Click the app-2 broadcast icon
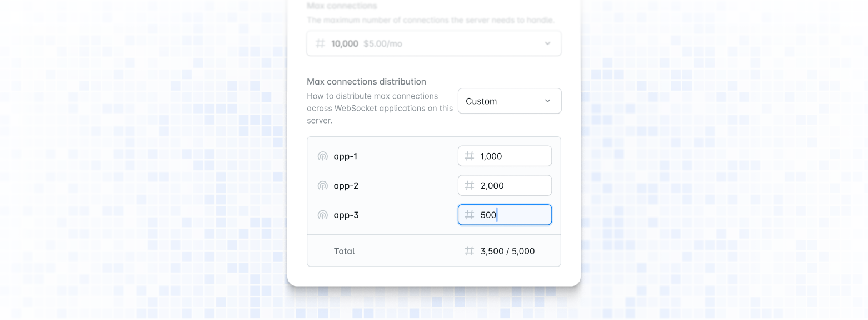868x320 pixels. (x=322, y=186)
